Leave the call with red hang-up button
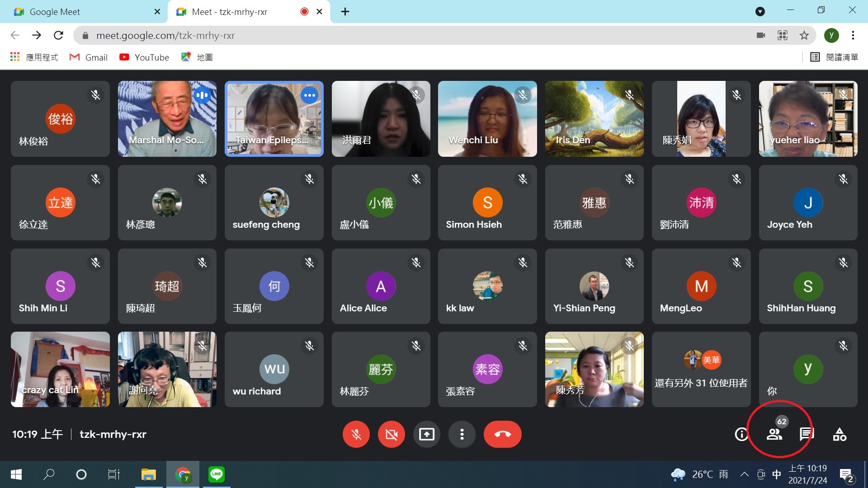868x488 pixels. pyautogui.click(x=503, y=434)
